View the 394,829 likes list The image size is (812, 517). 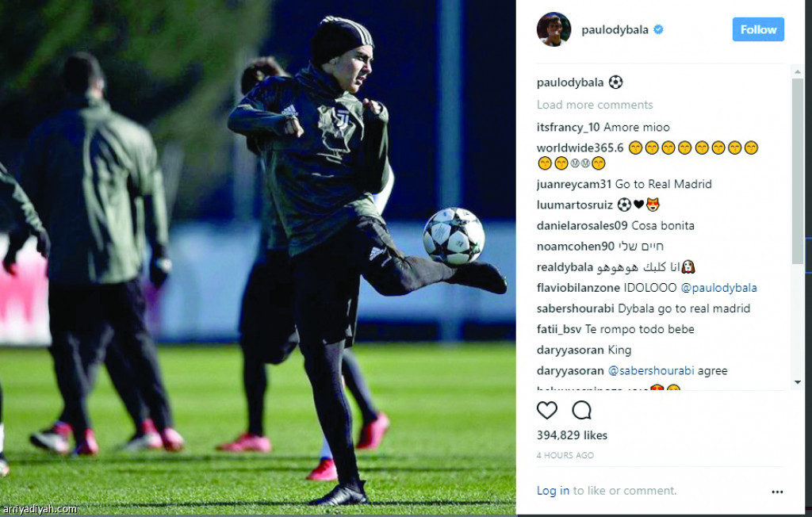pyautogui.click(x=572, y=435)
